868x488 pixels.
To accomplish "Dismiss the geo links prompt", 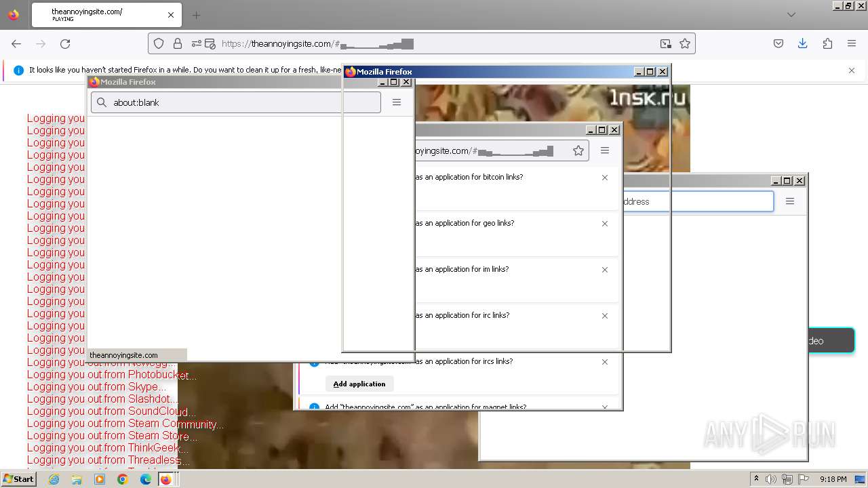I will [605, 224].
